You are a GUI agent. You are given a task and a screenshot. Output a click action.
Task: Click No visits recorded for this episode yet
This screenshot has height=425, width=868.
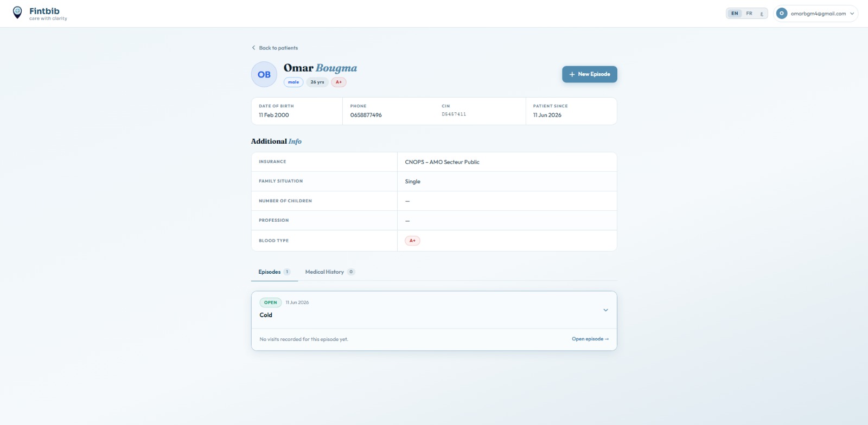[304, 339]
